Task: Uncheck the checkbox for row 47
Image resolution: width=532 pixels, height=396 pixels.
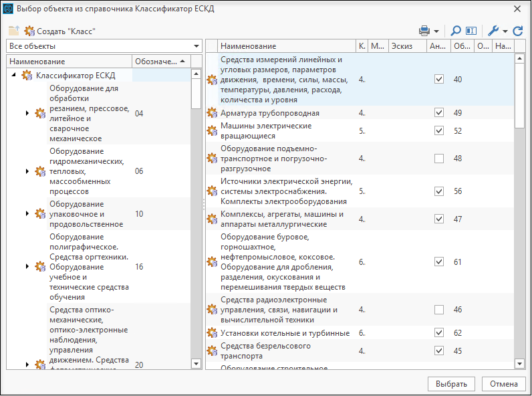Action: tap(439, 219)
